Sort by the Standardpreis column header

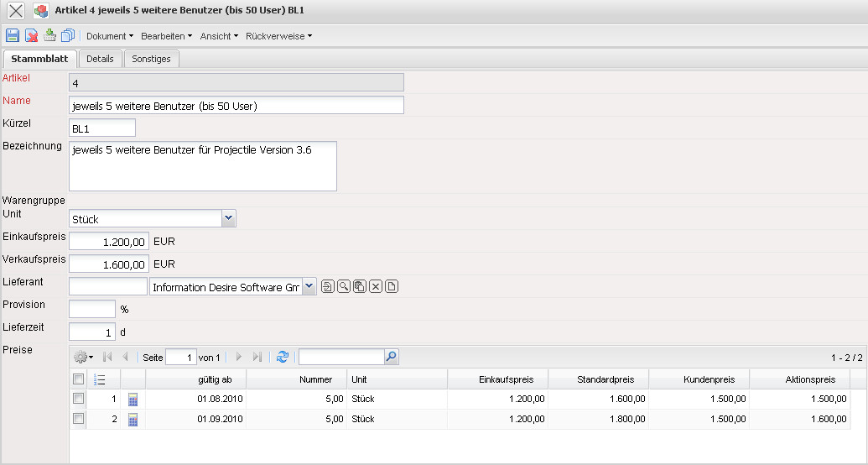pos(598,379)
